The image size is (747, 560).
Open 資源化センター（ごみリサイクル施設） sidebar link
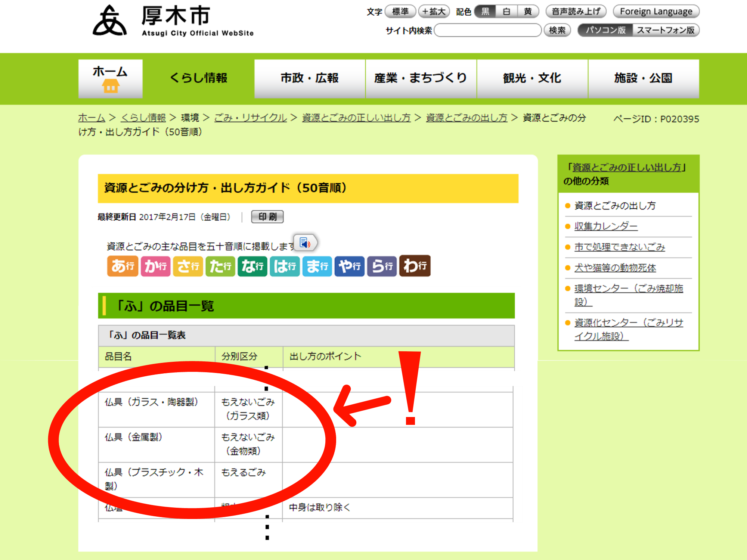click(629, 329)
